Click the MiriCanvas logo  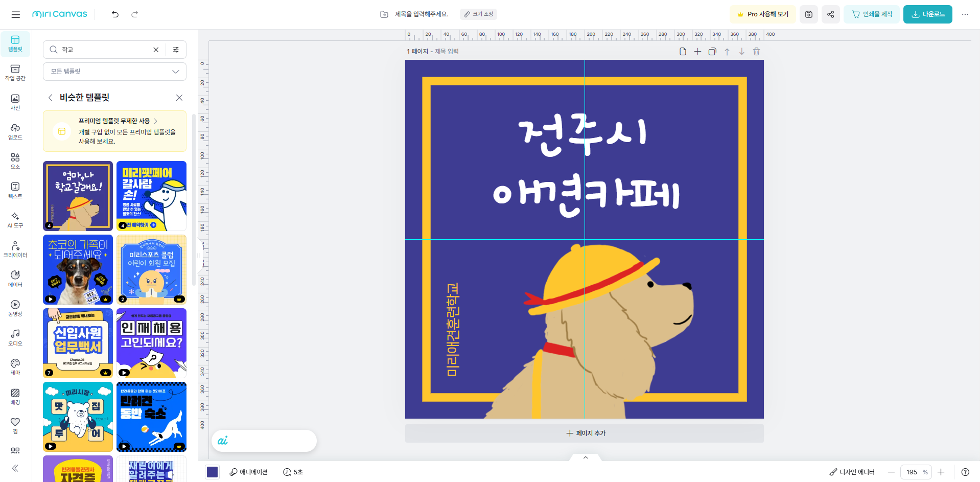pyautogui.click(x=60, y=14)
